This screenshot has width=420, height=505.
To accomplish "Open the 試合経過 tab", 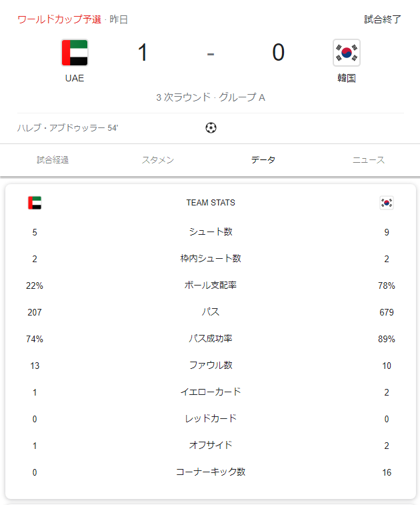I will tap(53, 160).
